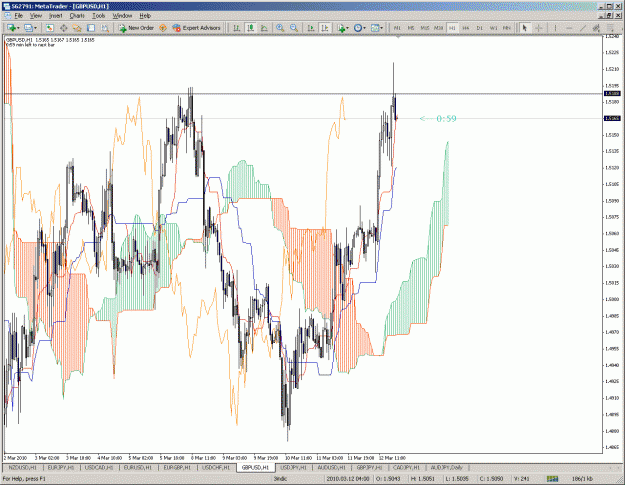Toggle the Auto Scroll chart icon
The height and width of the screenshot is (485, 625).
311,28
